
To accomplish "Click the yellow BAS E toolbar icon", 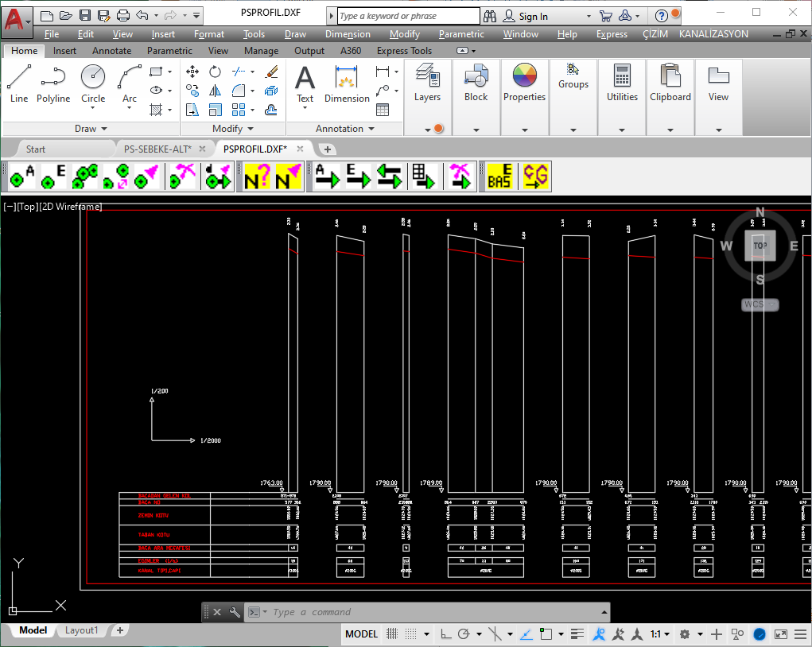I will tap(499, 176).
